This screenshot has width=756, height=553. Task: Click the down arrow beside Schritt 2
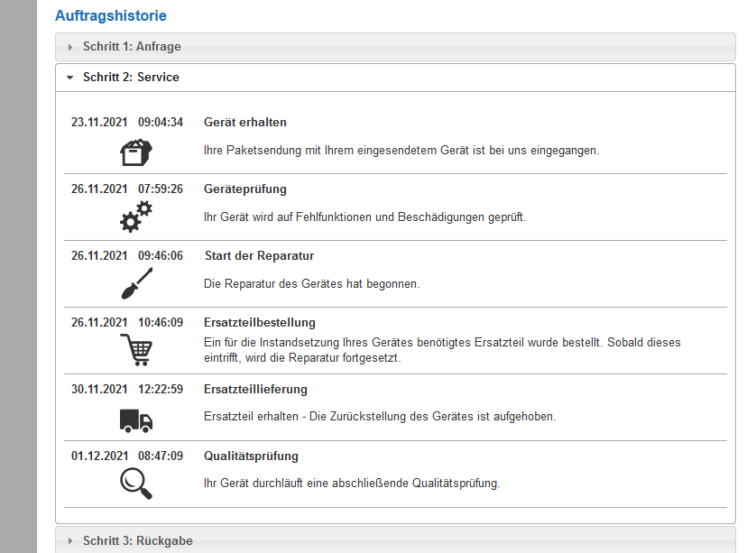pyautogui.click(x=69, y=78)
